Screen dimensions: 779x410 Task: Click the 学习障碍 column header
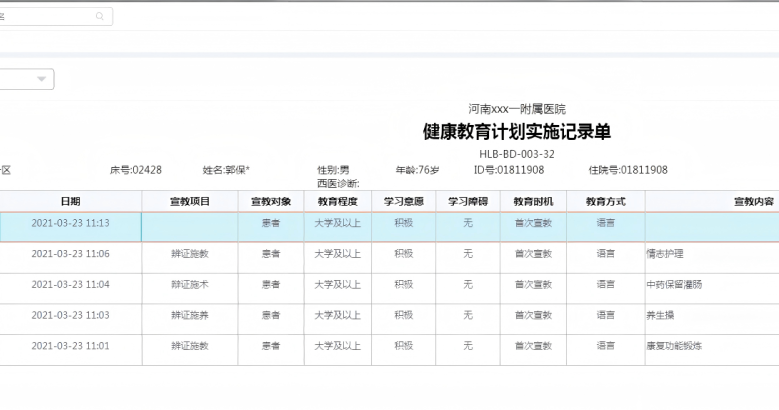coord(468,201)
